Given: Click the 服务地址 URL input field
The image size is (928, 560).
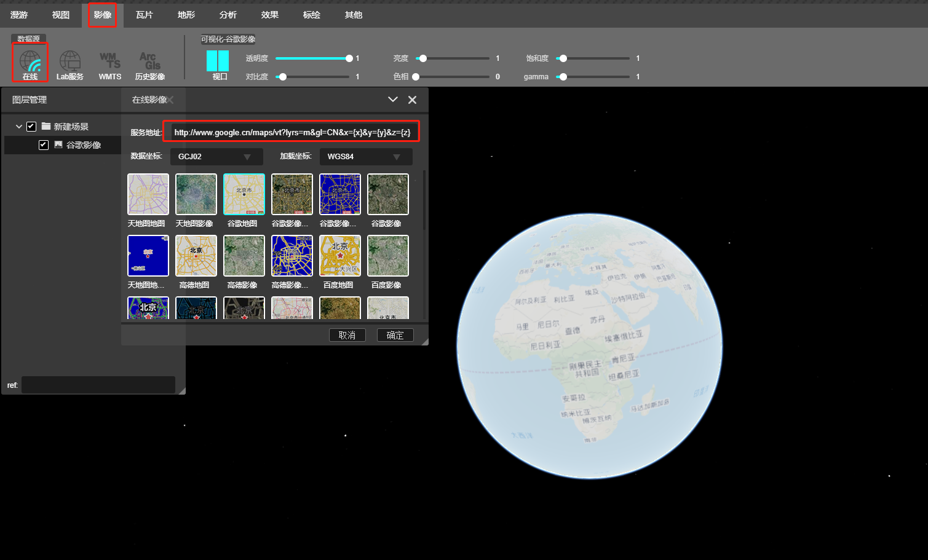Looking at the screenshot, I should pyautogui.click(x=291, y=132).
